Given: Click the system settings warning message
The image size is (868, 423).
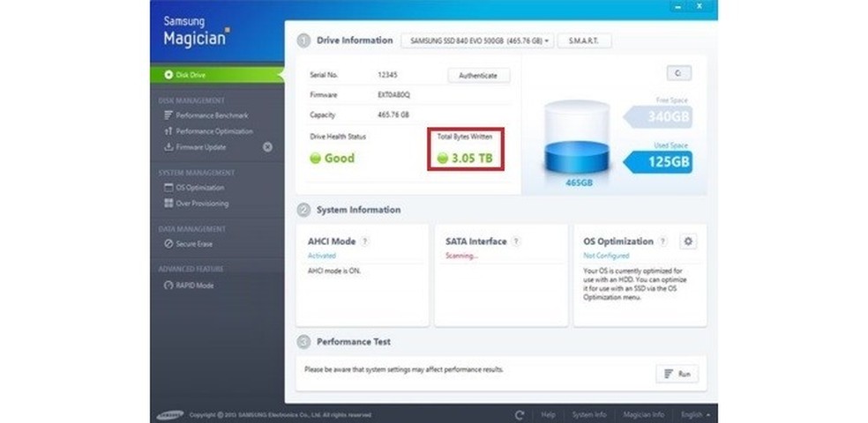Looking at the screenshot, I should pyautogui.click(x=403, y=369).
